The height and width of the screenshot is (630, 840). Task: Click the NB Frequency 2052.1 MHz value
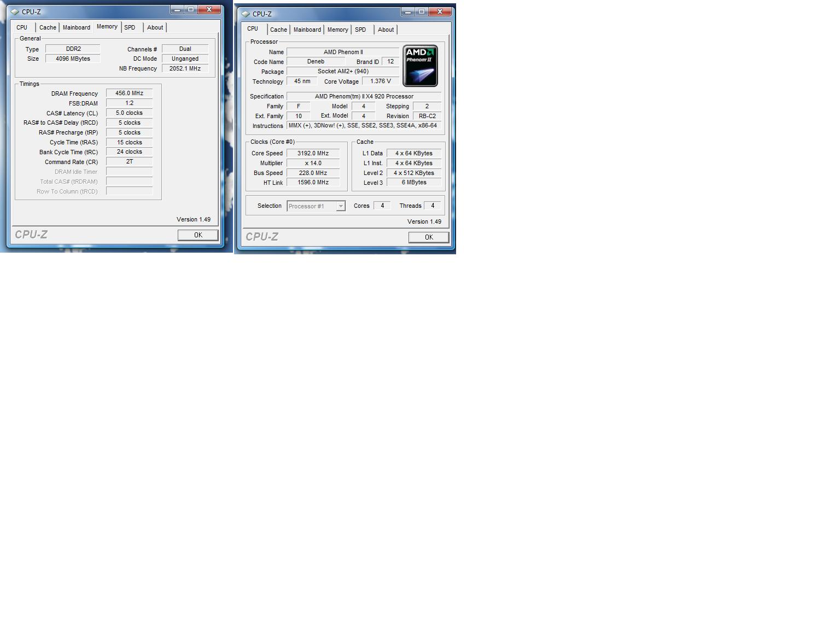(185, 68)
